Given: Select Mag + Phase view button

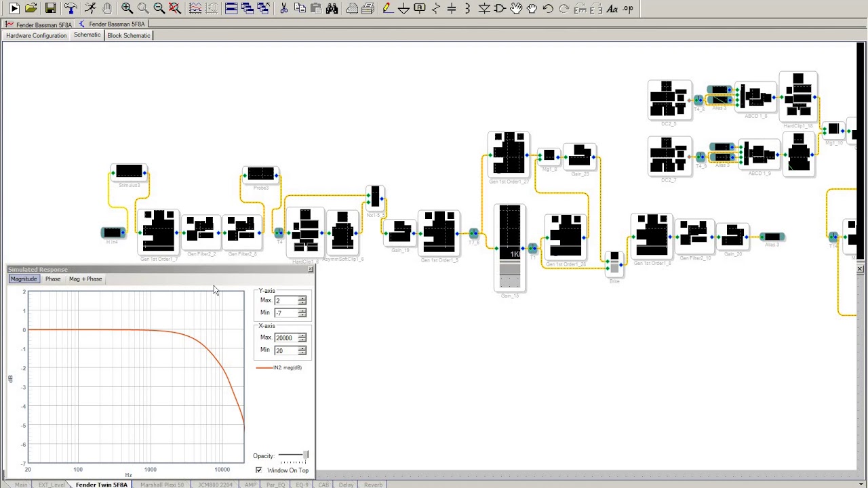Looking at the screenshot, I should (85, 279).
